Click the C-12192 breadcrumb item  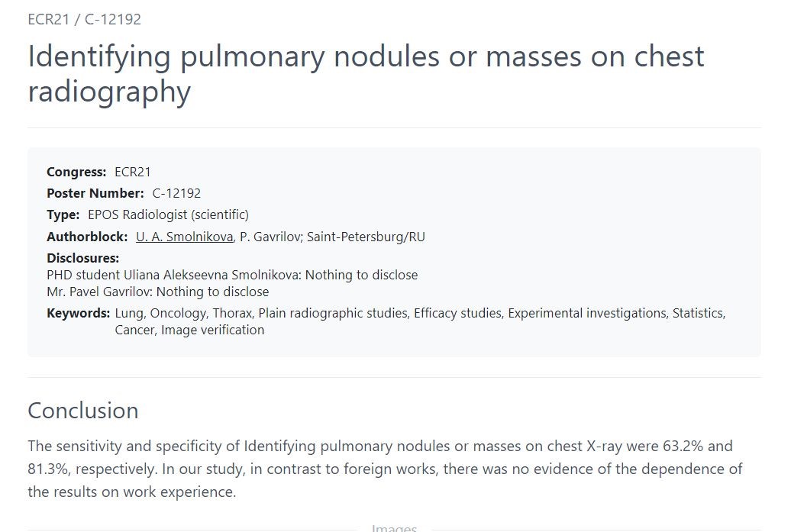tap(113, 20)
